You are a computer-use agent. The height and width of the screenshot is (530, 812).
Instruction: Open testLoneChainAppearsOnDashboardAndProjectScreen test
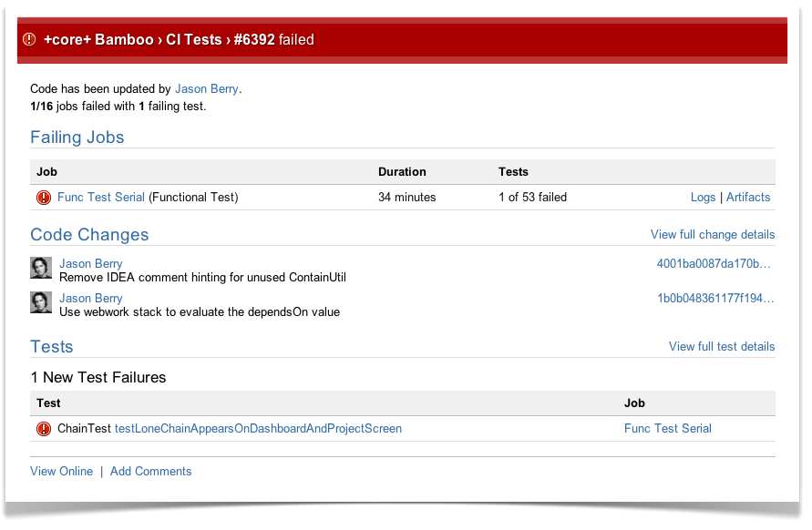(x=259, y=429)
